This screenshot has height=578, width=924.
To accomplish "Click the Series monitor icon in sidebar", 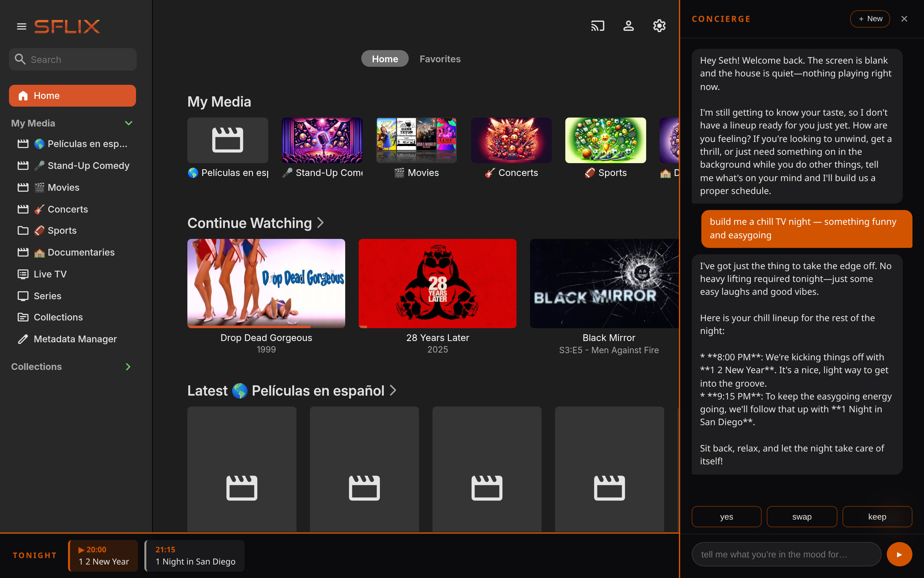I will click(x=23, y=296).
